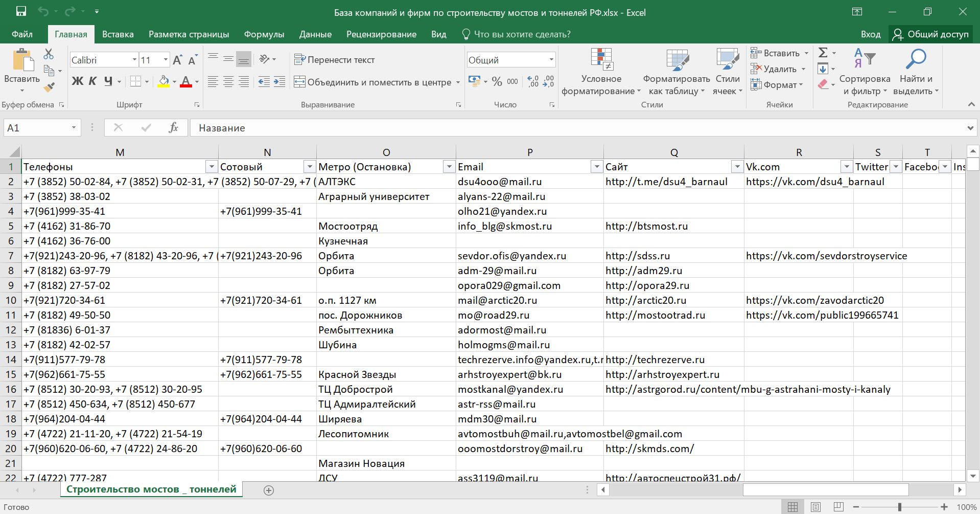
Task: Click the Cut scissors icon
Action: click(49, 54)
